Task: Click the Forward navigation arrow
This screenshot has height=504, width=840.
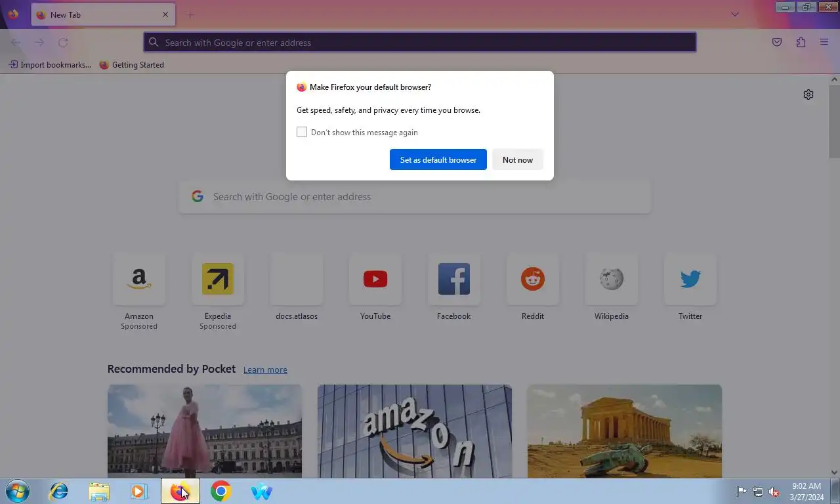Action: click(39, 43)
